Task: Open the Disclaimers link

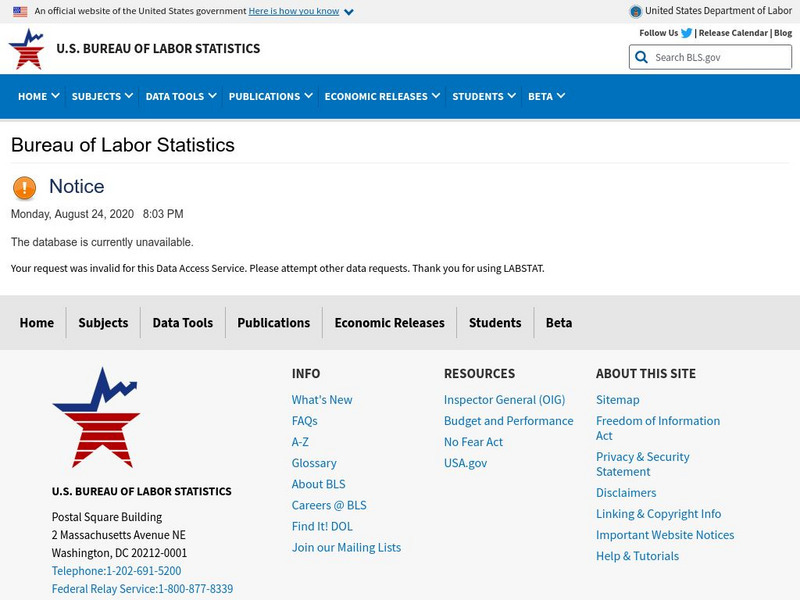Action: click(626, 493)
